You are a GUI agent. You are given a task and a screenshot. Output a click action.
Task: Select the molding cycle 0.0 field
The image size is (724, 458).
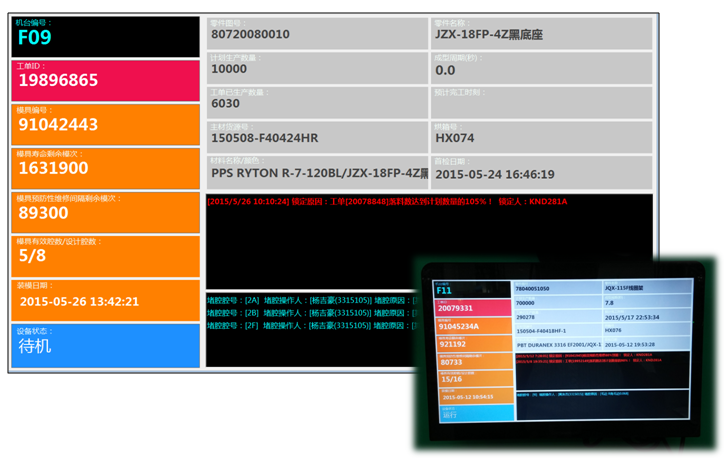click(x=541, y=68)
